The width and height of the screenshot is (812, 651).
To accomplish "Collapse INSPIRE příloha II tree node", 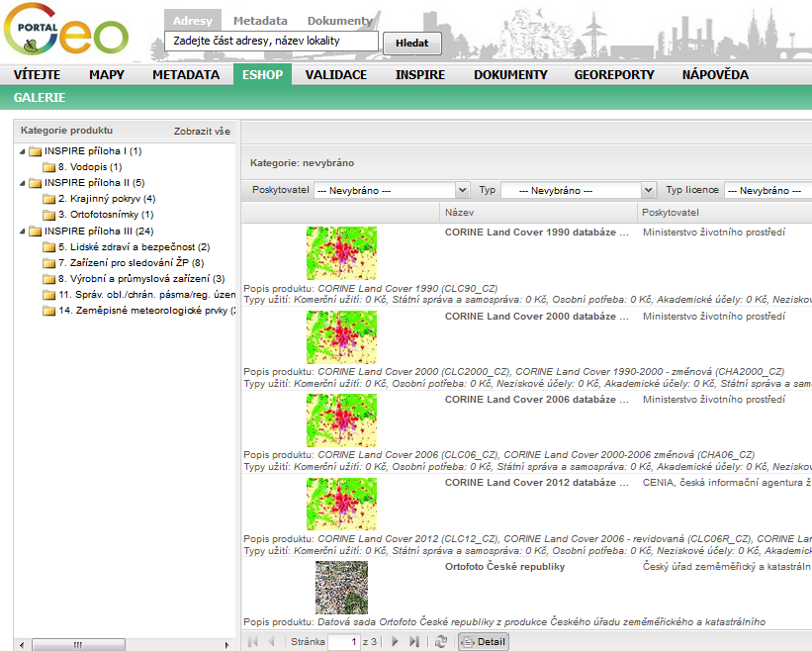I will 23,183.
